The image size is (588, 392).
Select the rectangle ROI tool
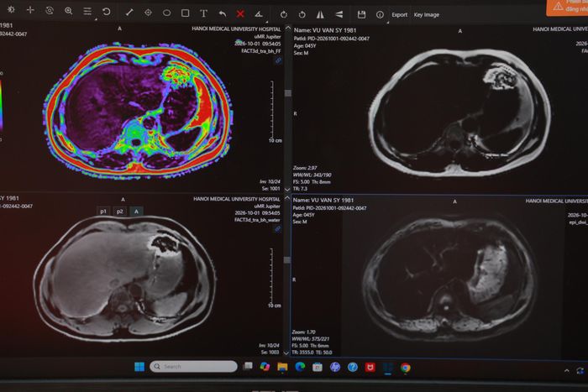click(186, 13)
